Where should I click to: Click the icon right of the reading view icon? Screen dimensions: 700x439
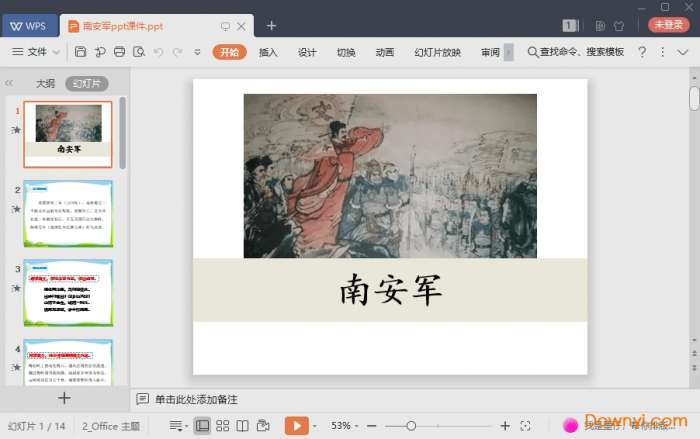(263, 426)
